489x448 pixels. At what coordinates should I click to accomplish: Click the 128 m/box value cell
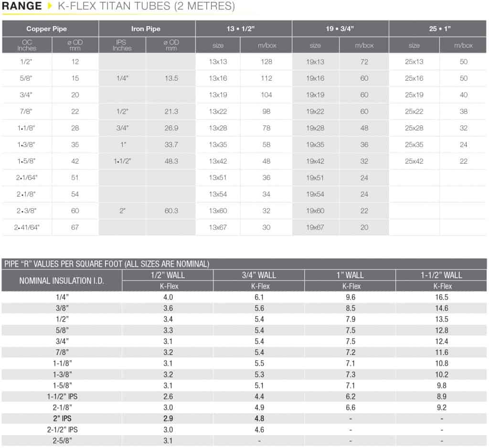266,62
